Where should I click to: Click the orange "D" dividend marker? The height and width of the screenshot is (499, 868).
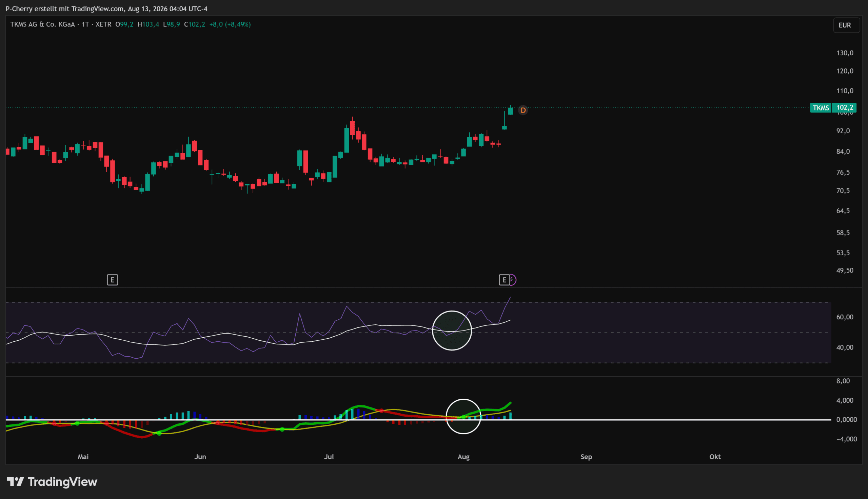[523, 111]
